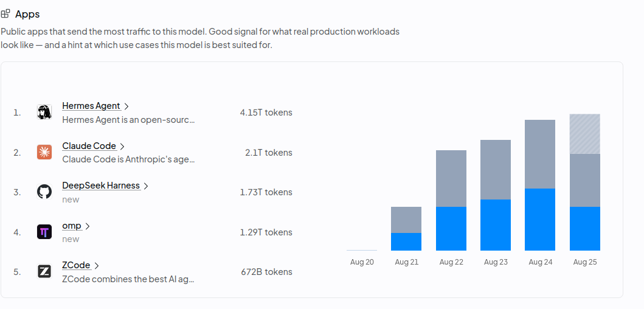Open the Claude Code orange logo
This screenshot has width=644, height=309.
pyautogui.click(x=44, y=152)
